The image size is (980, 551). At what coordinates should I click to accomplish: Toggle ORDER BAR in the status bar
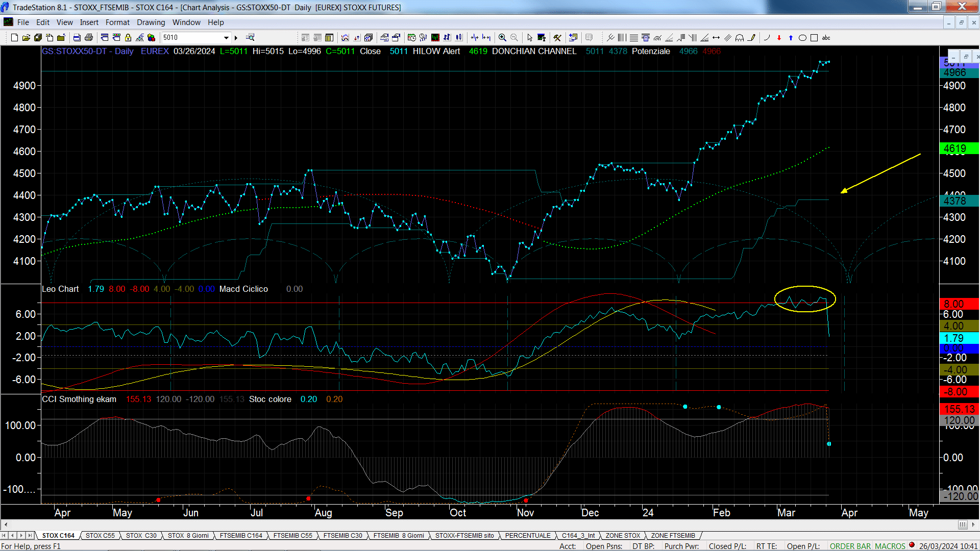click(x=850, y=546)
